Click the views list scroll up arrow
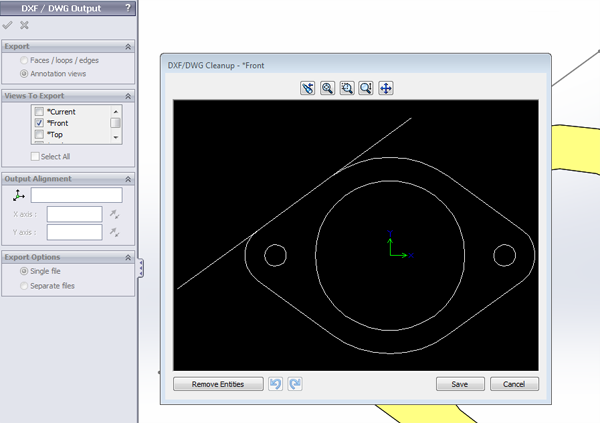The width and height of the screenshot is (600, 423). click(x=116, y=111)
